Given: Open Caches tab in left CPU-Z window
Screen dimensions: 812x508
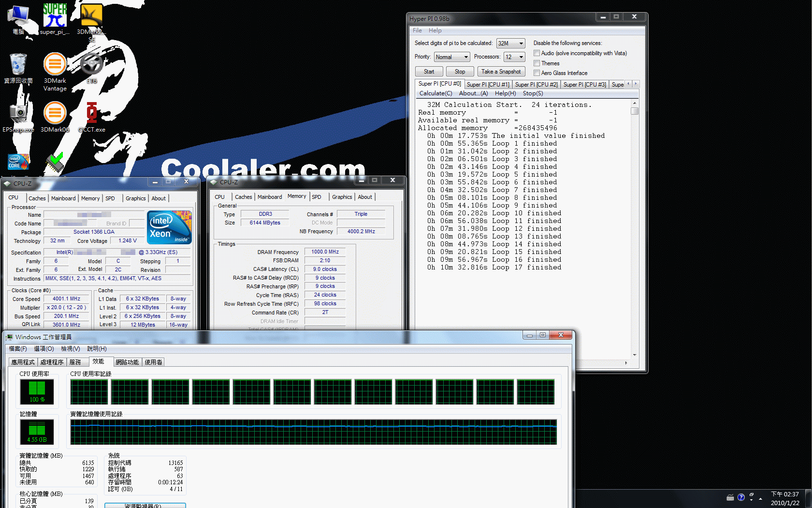Looking at the screenshot, I should coord(37,198).
